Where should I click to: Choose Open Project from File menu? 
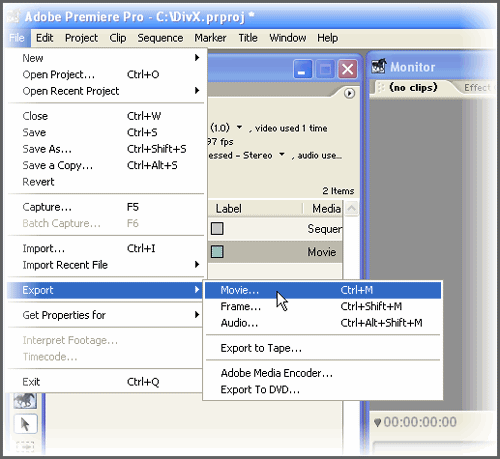tap(106, 74)
